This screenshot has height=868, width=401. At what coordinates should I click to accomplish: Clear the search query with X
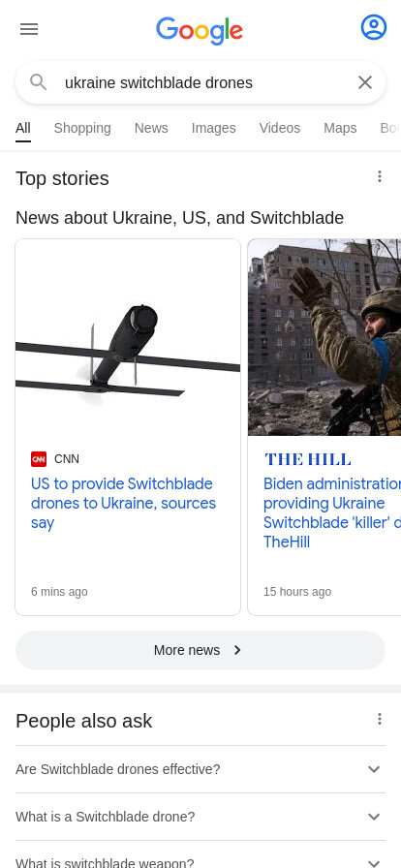365,82
